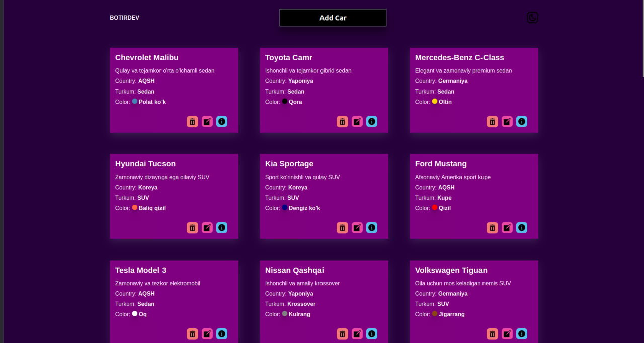Viewport: 644px width, 343px height.
Task: Click the Oltin yellow color dot
Action: pos(435,101)
